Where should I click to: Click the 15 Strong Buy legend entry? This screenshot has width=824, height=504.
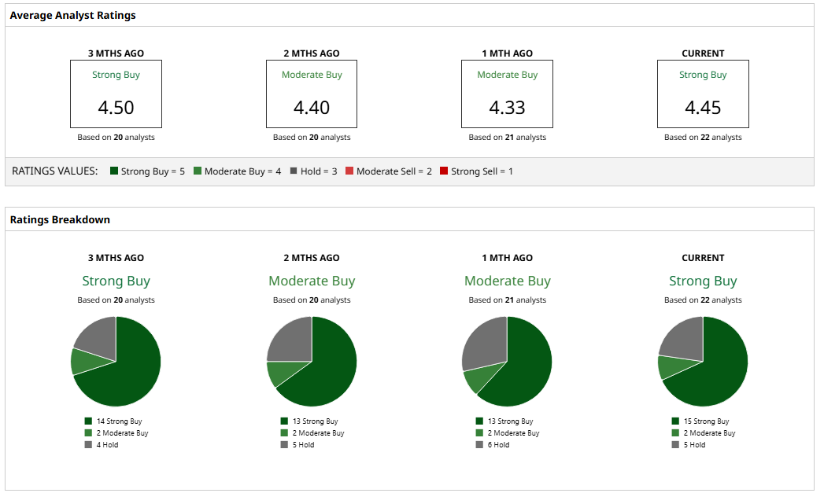pyautogui.click(x=700, y=421)
